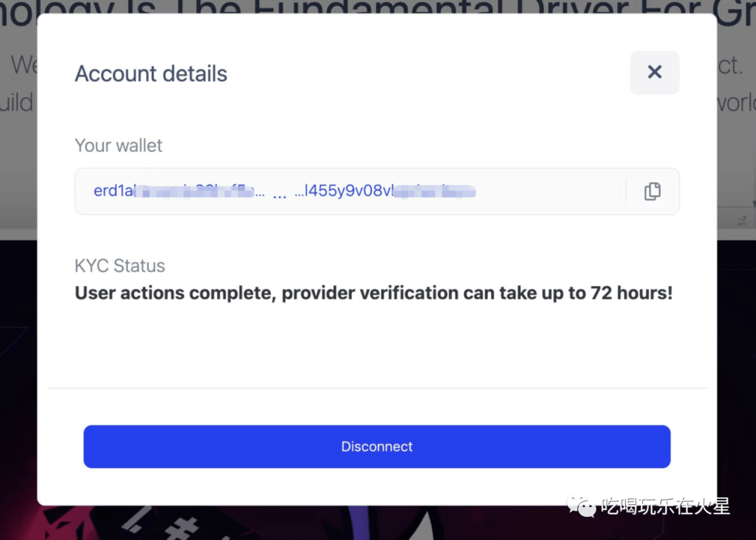Click the "KYC Status" label
The height and width of the screenshot is (540, 756).
(120, 266)
